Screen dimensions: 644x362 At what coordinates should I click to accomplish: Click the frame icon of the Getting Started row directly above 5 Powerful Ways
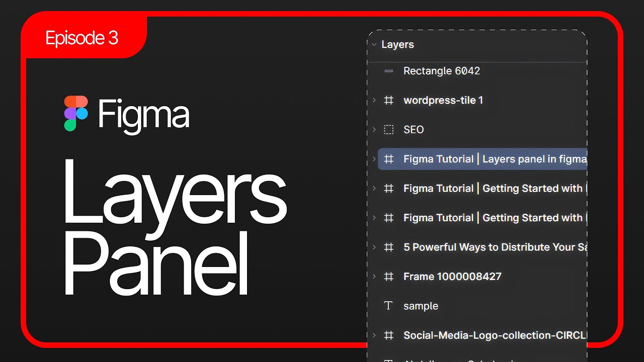(x=388, y=218)
